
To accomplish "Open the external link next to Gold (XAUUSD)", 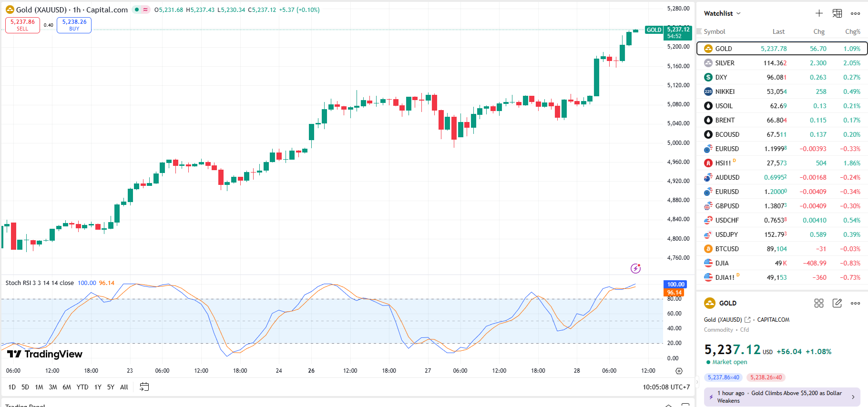I will click(x=747, y=320).
